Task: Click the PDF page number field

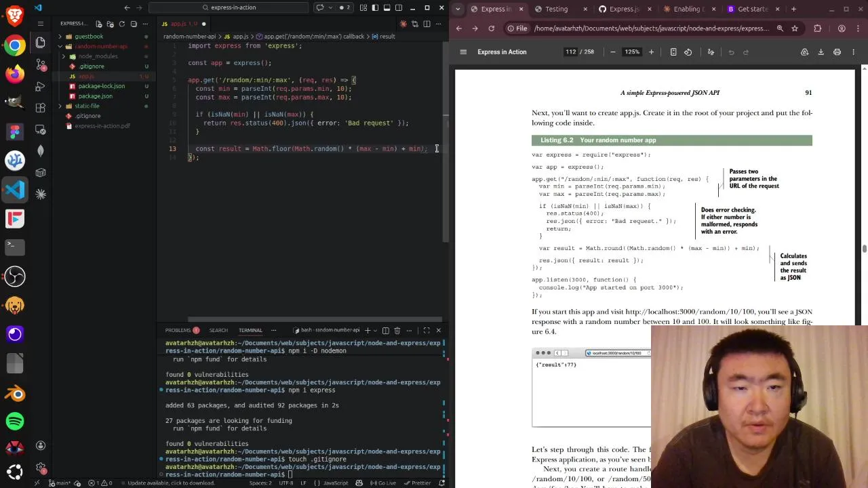Action: (571, 52)
